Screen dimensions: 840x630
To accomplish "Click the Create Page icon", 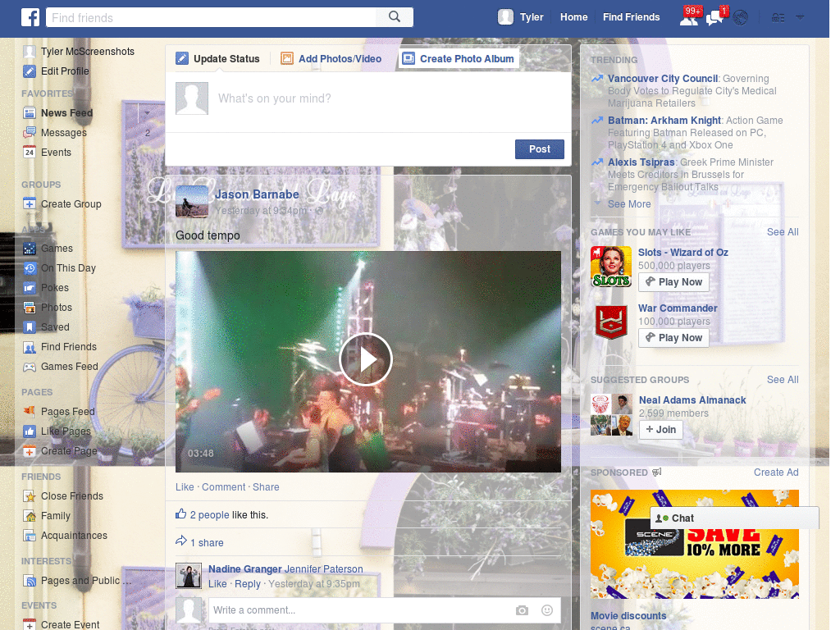I will point(30,451).
